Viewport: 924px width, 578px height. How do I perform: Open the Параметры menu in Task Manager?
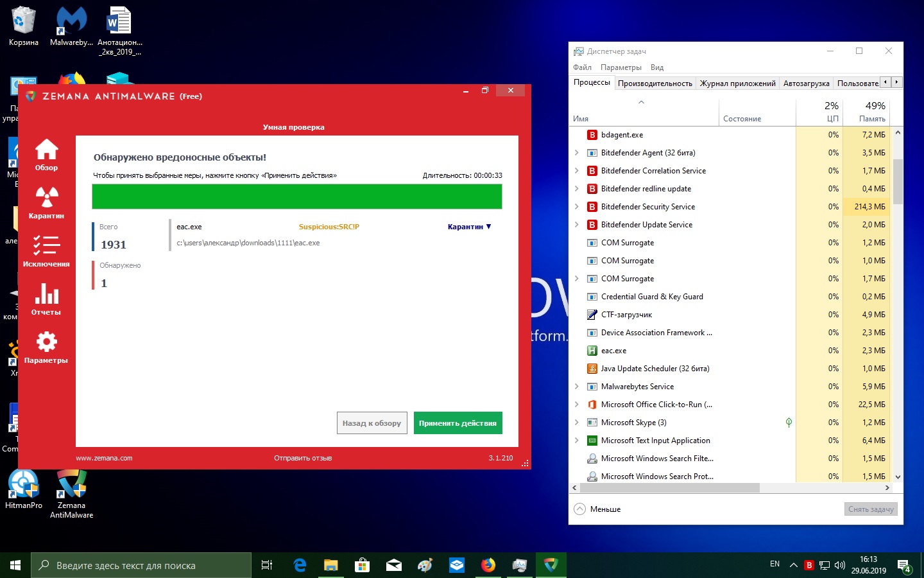(620, 67)
